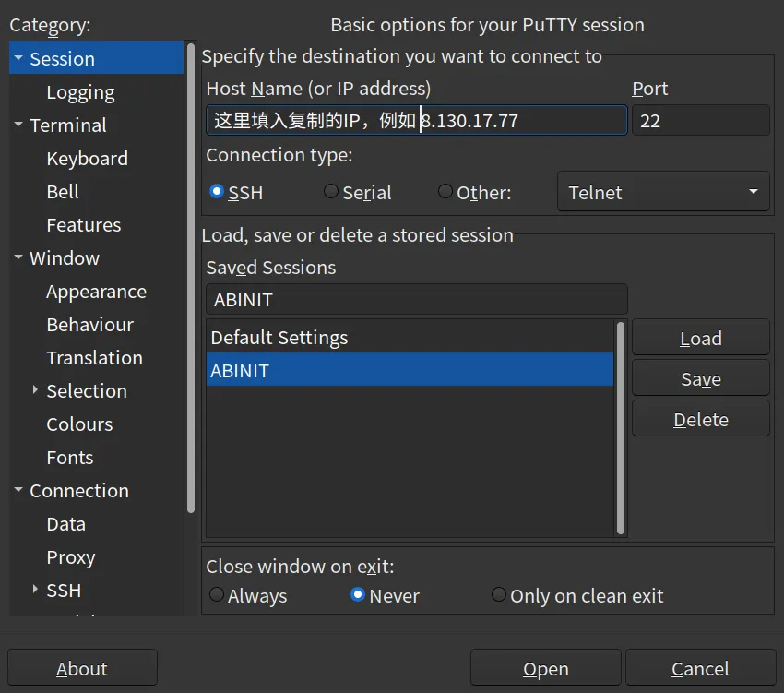Focus the Port number field
The width and height of the screenshot is (784, 693).
coord(700,121)
